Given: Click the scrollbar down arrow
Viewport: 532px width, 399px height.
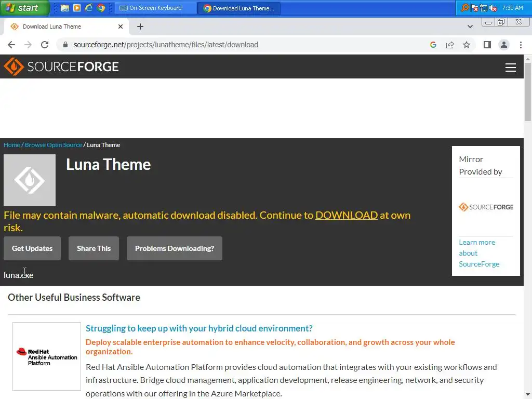Looking at the screenshot, I should tap(528, 395).
